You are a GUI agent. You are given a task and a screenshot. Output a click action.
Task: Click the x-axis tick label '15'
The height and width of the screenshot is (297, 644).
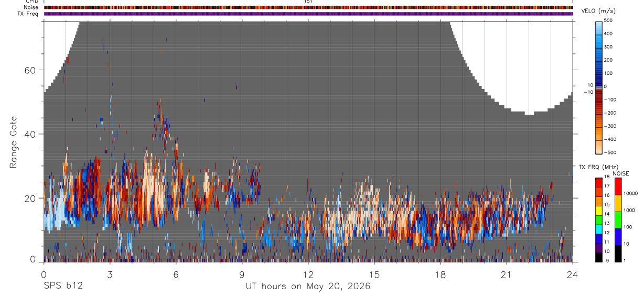(374, 274)
